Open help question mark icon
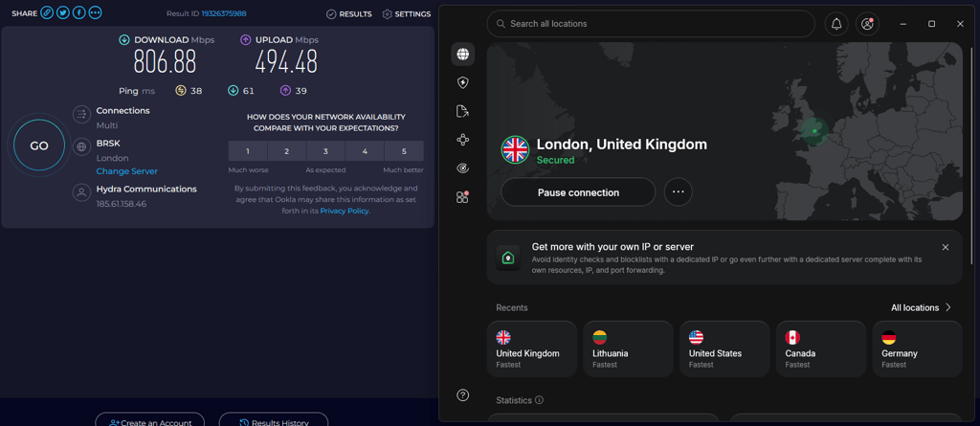The image size is (980, 426). [462, 394]
